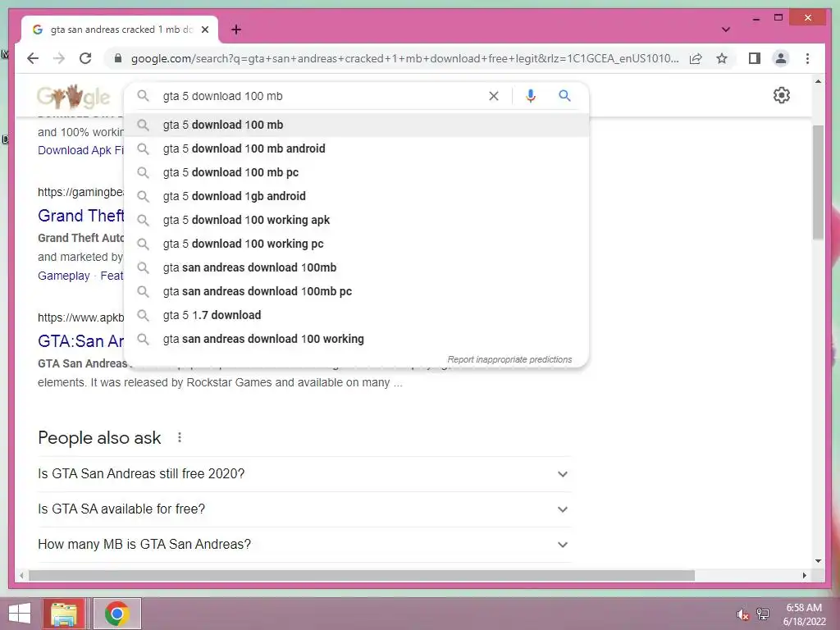Start voice search with microphone
The height and width of the screenshot is (630, 840).
531,96
